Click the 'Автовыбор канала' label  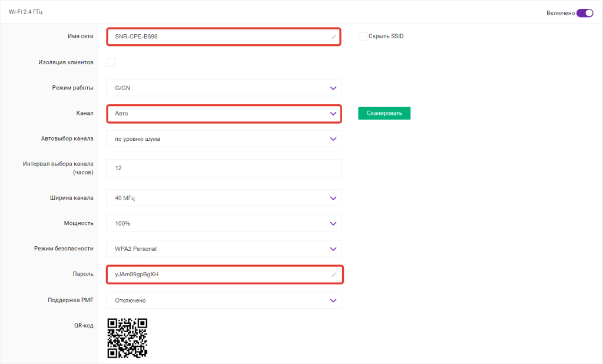67,138
